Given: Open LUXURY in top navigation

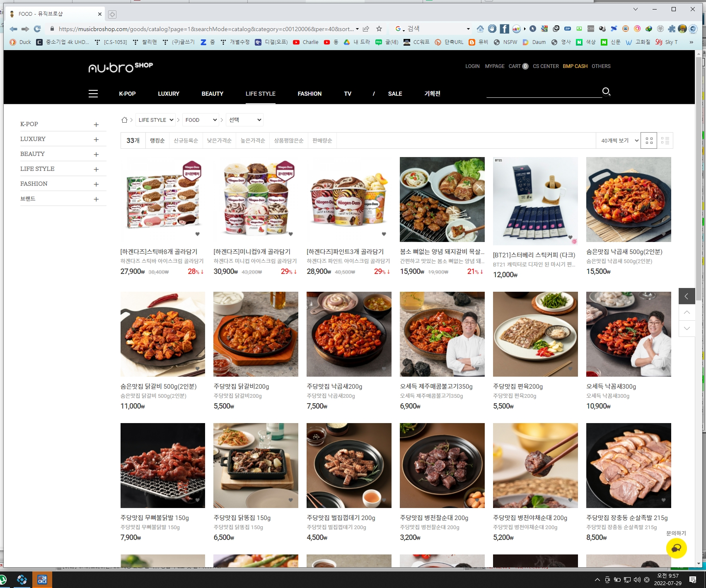Looking at the screenshot, I should pos(169,94).
